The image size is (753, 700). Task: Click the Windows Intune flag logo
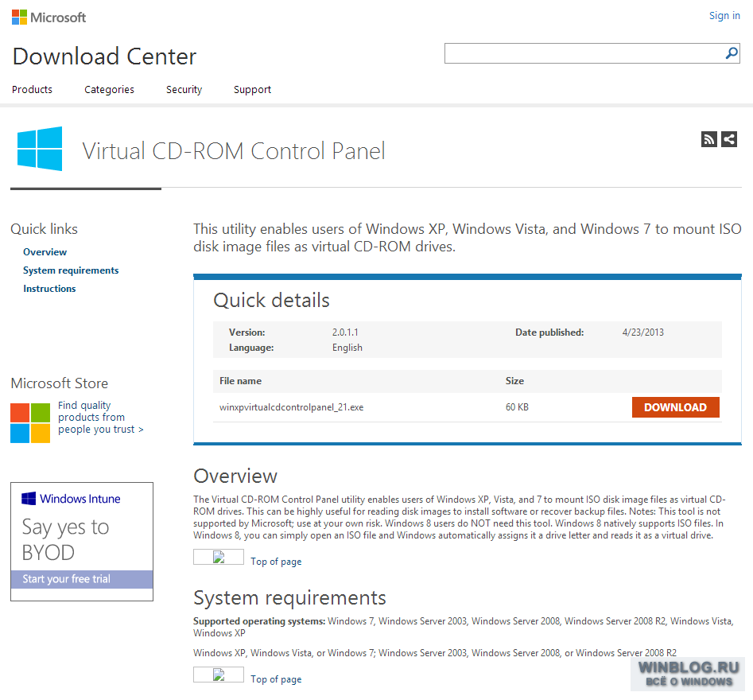point(29,498)
